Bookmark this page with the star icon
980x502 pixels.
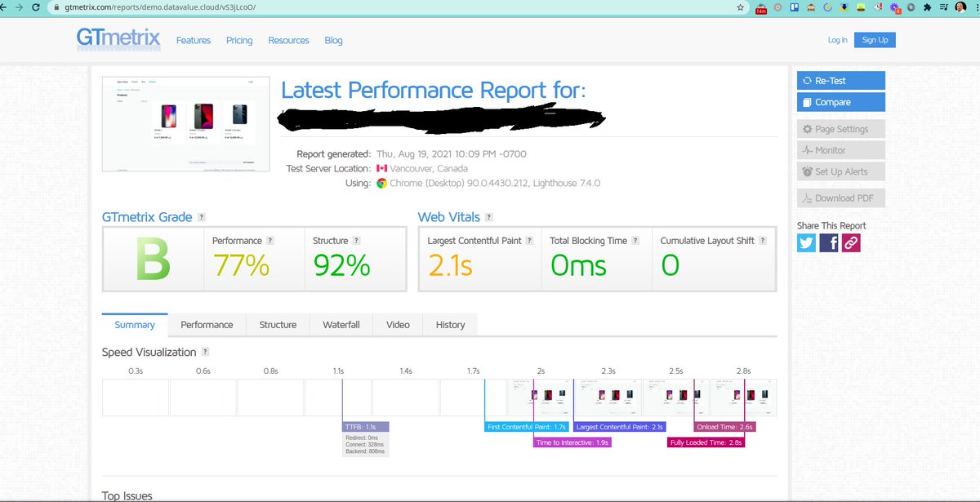(740, 7)
